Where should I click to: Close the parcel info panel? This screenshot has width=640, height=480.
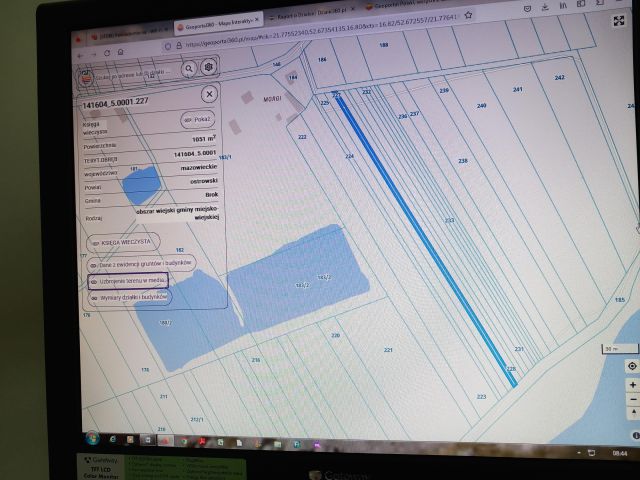coord(209,94)
